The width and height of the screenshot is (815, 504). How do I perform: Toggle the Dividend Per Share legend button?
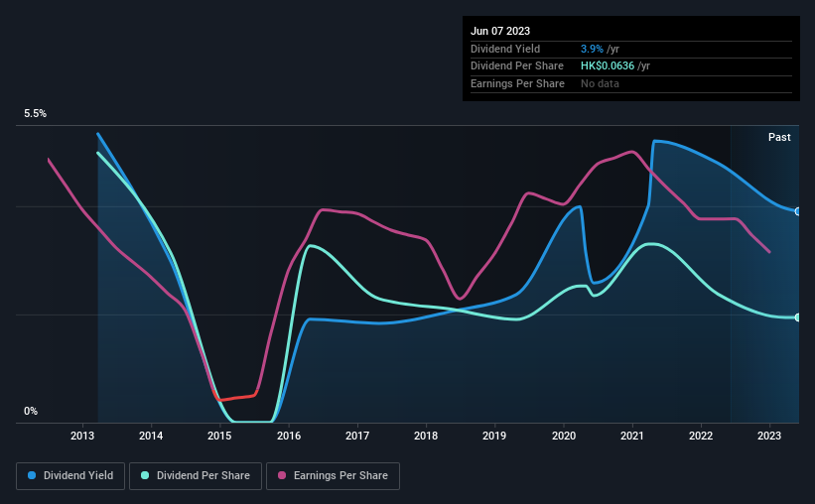click(196, 476)
